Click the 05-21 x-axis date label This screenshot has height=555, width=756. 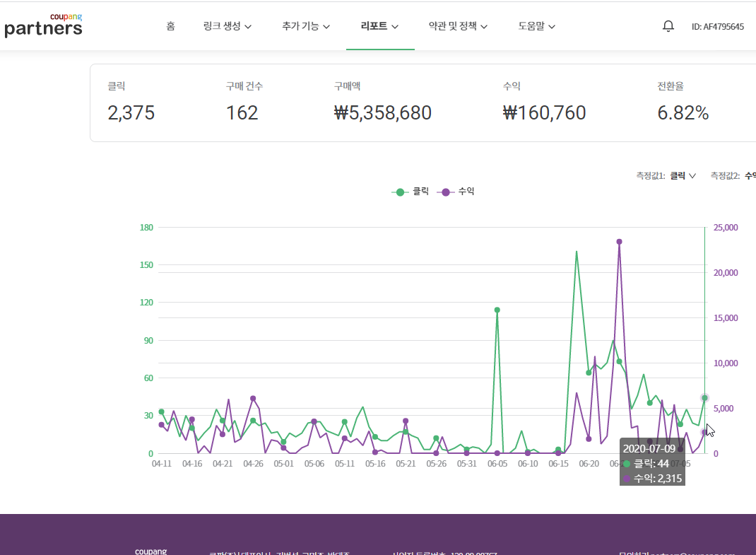(x=406, y=463)
